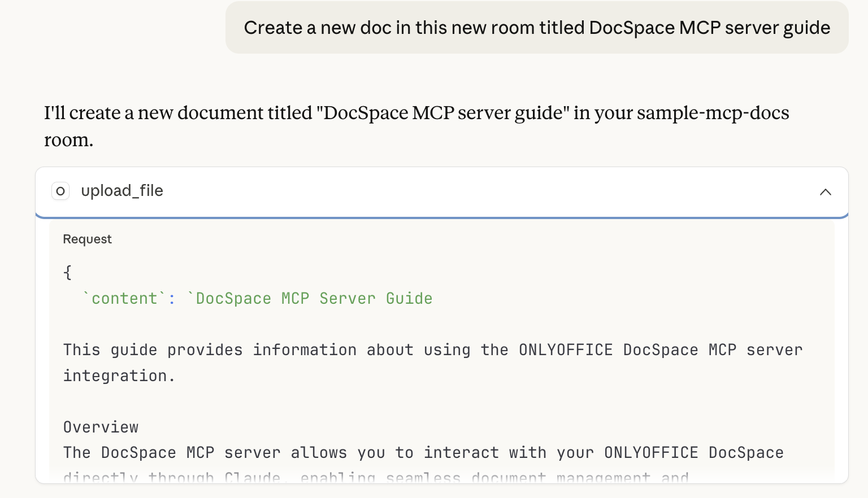Click the upload_file header row
868x498 pixels.
441,191
